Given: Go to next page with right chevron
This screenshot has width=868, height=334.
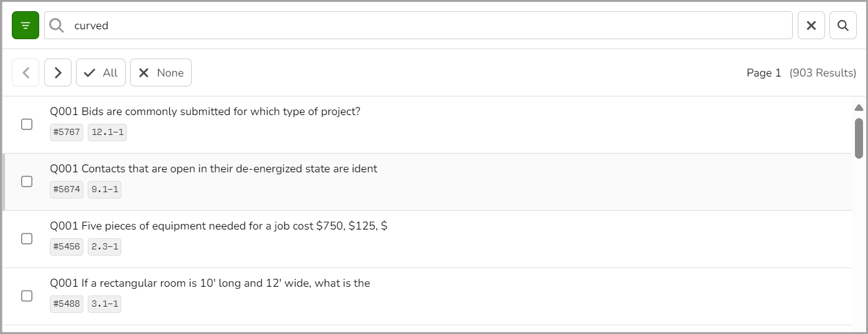Looking at the screenshot, I should pos(58,73).
